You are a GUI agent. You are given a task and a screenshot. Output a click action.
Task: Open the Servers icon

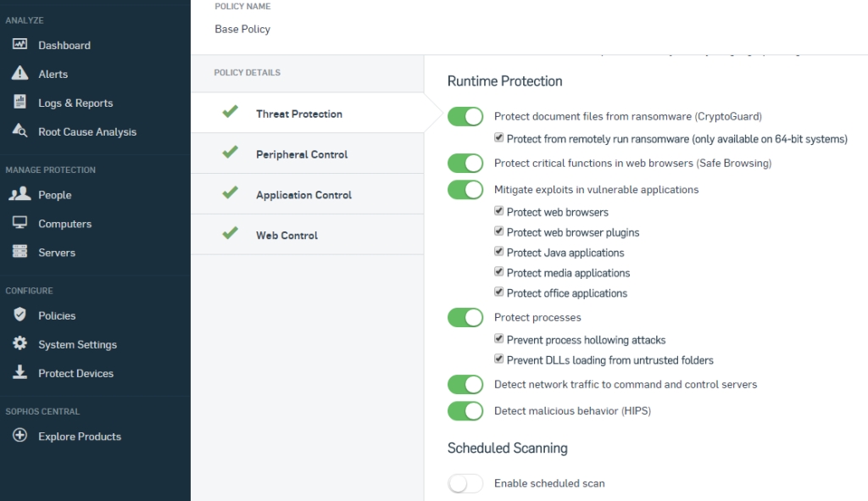(20, 253)
